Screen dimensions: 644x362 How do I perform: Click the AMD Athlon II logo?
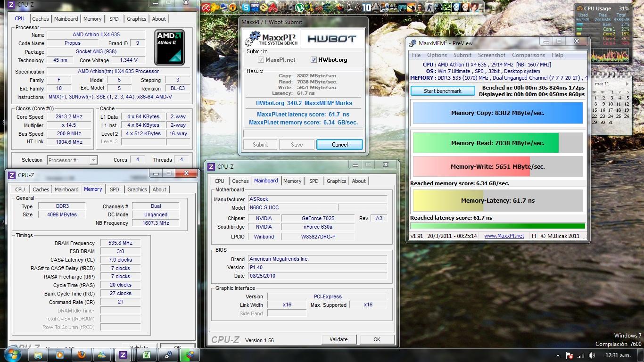(x=169, y=47)
